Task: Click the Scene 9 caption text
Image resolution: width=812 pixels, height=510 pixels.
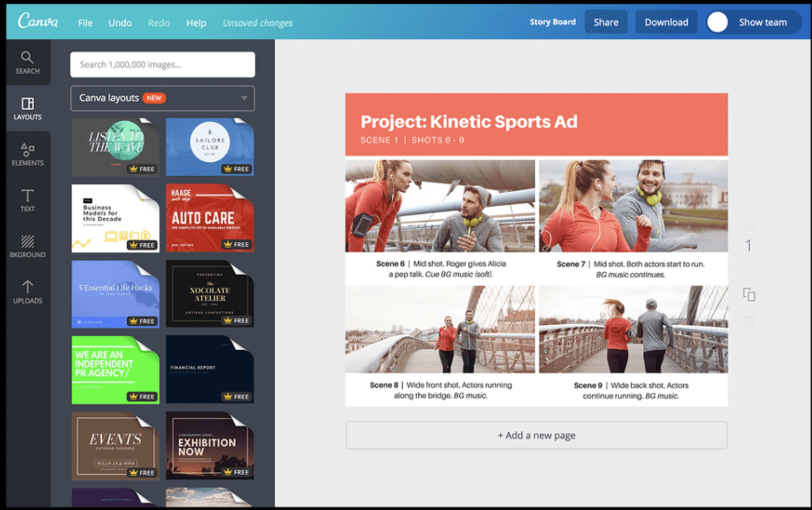Action: (x=631, y=390)
